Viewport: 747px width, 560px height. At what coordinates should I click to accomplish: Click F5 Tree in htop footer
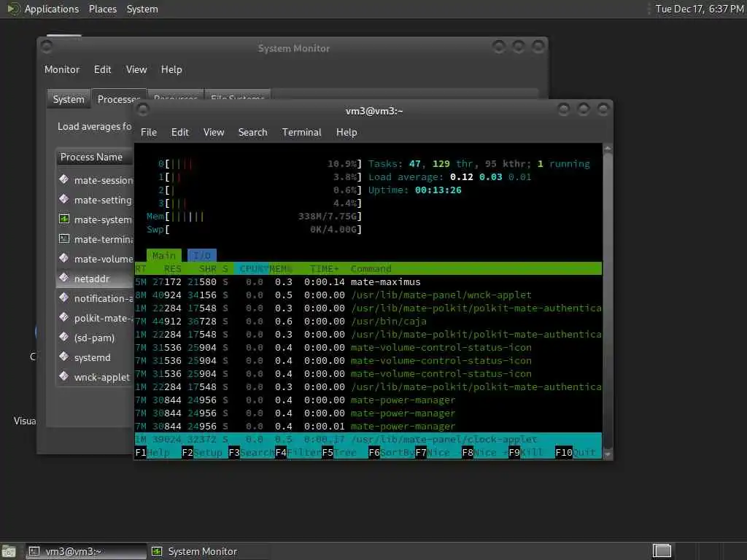click(339, 452)
